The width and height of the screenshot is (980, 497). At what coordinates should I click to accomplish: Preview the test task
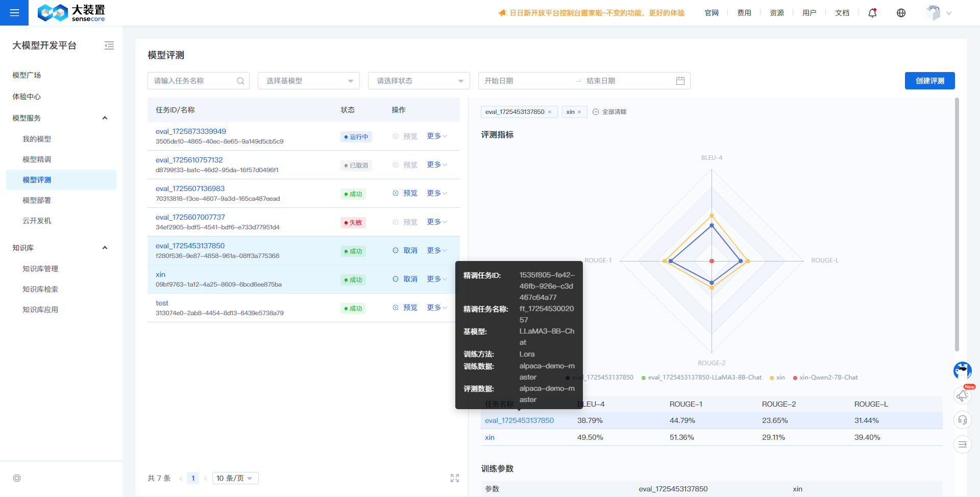pyautogui.click(x=405, y=307)
